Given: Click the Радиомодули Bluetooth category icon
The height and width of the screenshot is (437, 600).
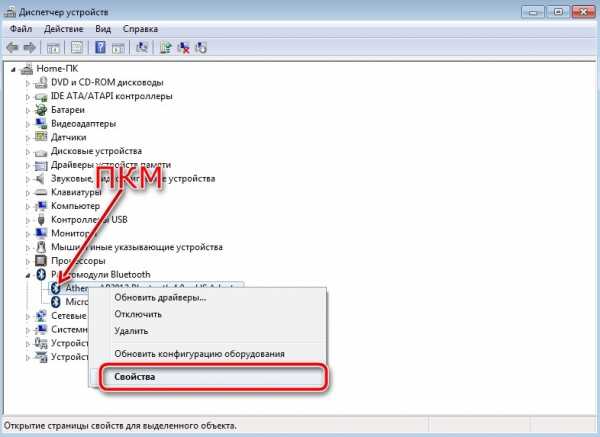Looking at the screenshot, I should (41, 274).
